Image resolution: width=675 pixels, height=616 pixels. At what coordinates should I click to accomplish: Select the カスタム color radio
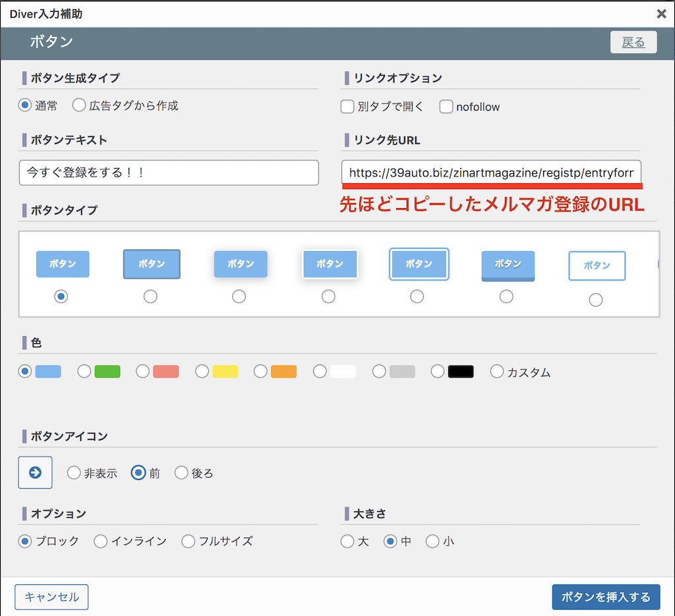(497, 372)
